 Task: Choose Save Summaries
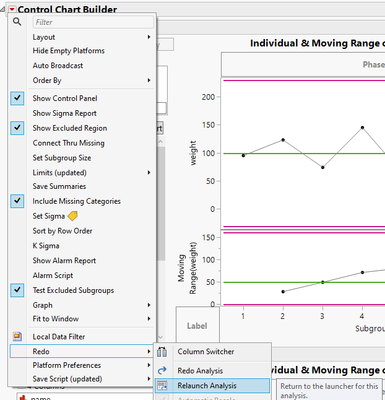[59, 186]
